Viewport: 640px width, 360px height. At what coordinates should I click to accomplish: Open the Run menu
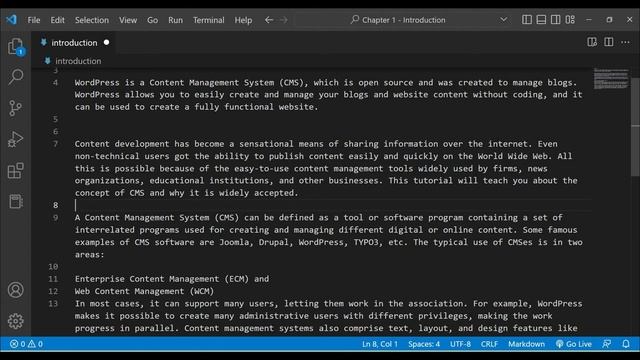tap(176, 20)
